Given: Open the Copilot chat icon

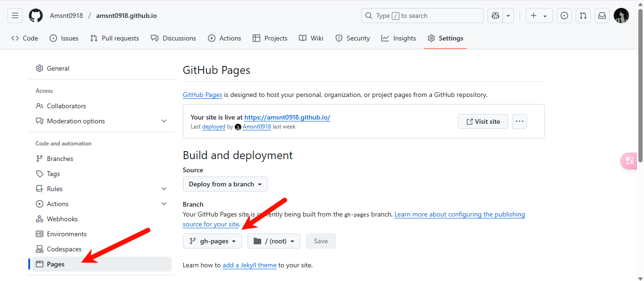Looking at the screenshot, I should [x=495, y=16].
